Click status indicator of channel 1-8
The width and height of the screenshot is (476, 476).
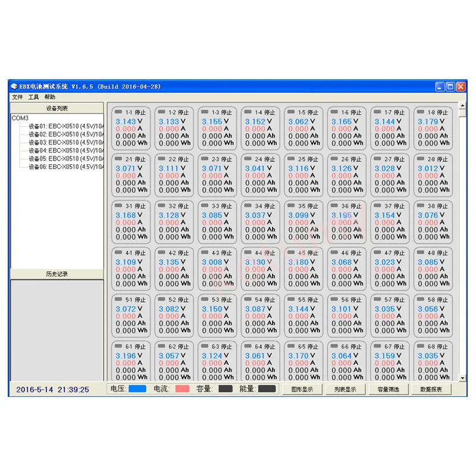click(421, 112)
